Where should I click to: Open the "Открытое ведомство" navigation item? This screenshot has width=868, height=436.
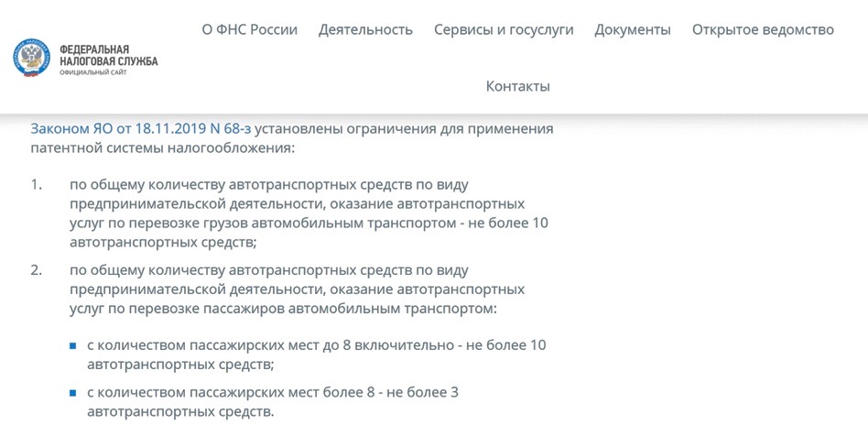[x=763, y=29]
